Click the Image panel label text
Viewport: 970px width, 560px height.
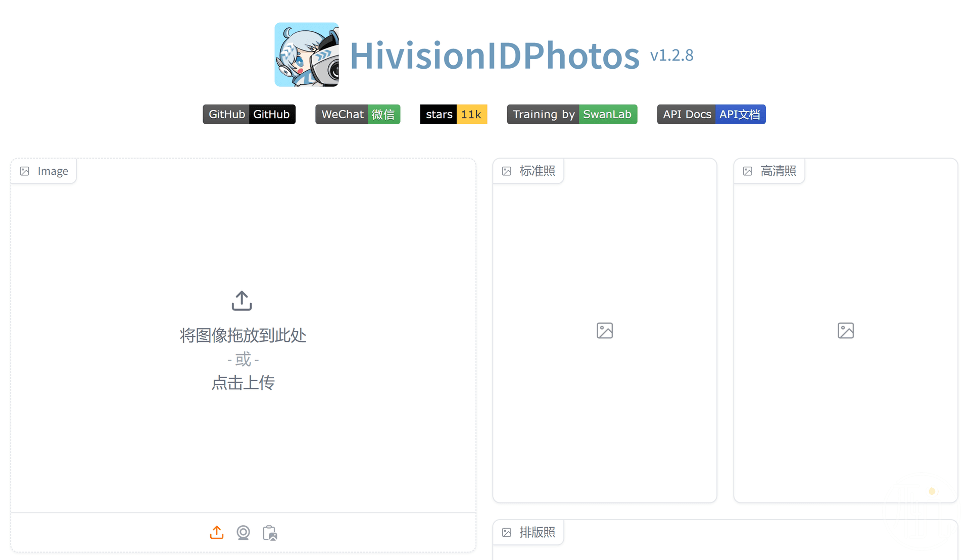(x=53, y=171)
